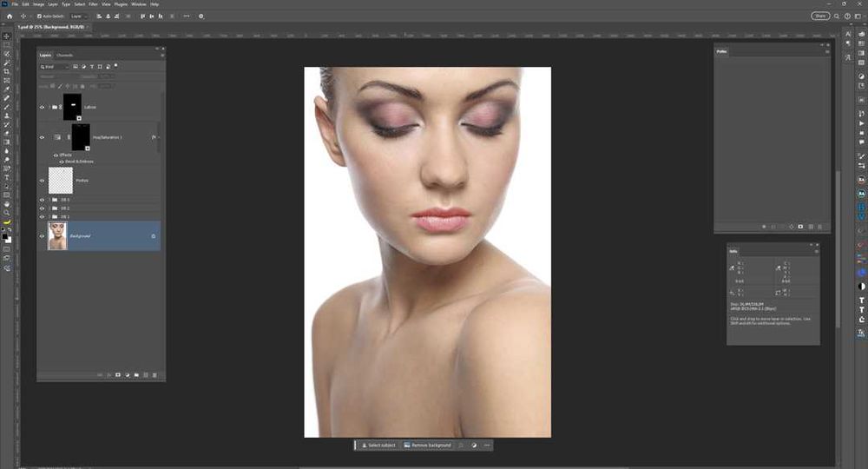This screenshot has height=469, width=868.
Task: Open the File menu
Action: pos(15,3)
